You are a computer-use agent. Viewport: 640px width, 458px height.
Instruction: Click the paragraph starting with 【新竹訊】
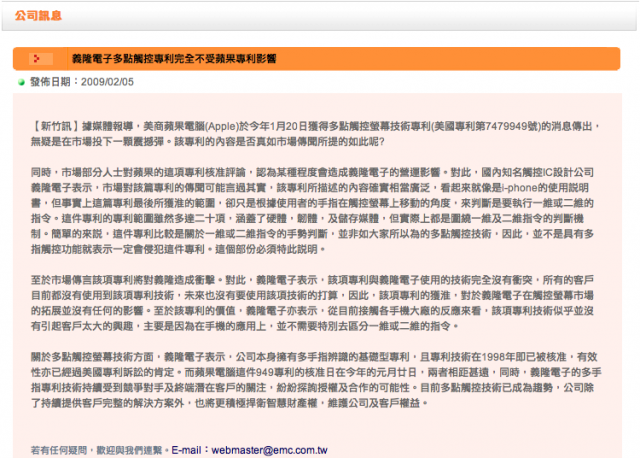click(x=315, y=134)
